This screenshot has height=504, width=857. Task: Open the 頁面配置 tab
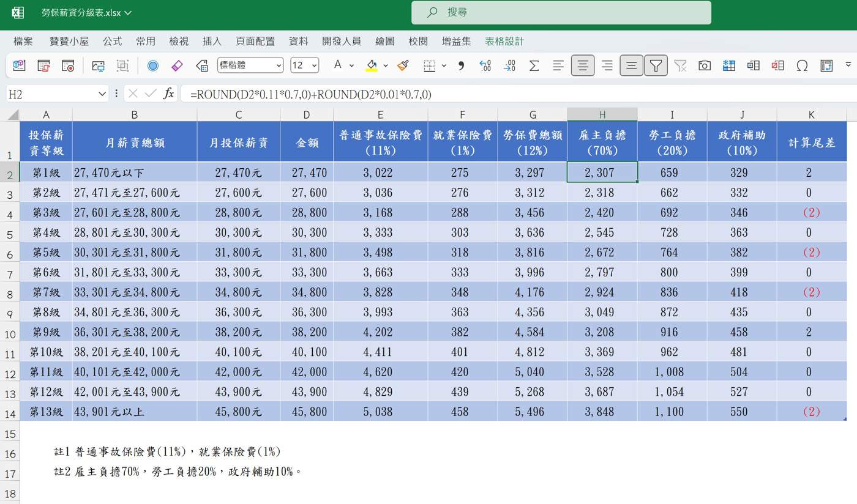(255, 41)
